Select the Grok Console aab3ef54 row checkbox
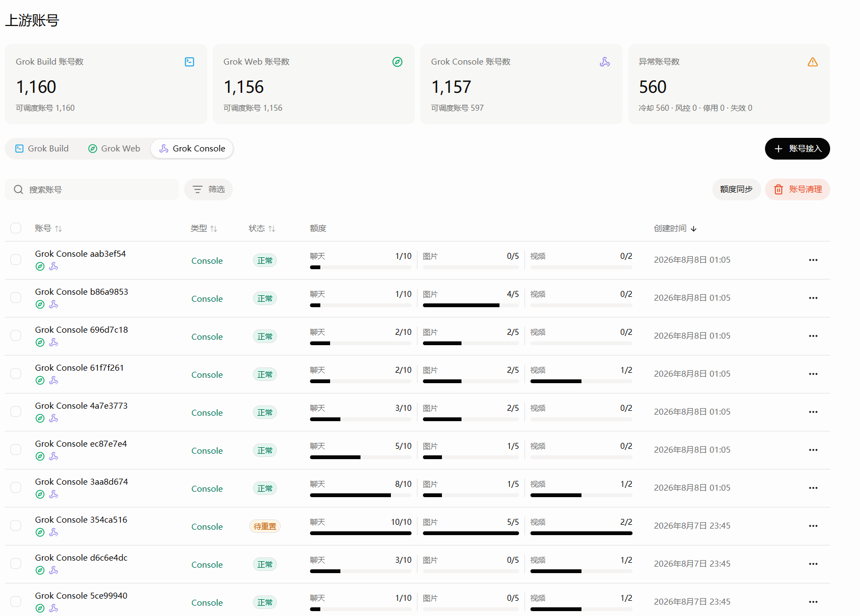 pos(16,259)
